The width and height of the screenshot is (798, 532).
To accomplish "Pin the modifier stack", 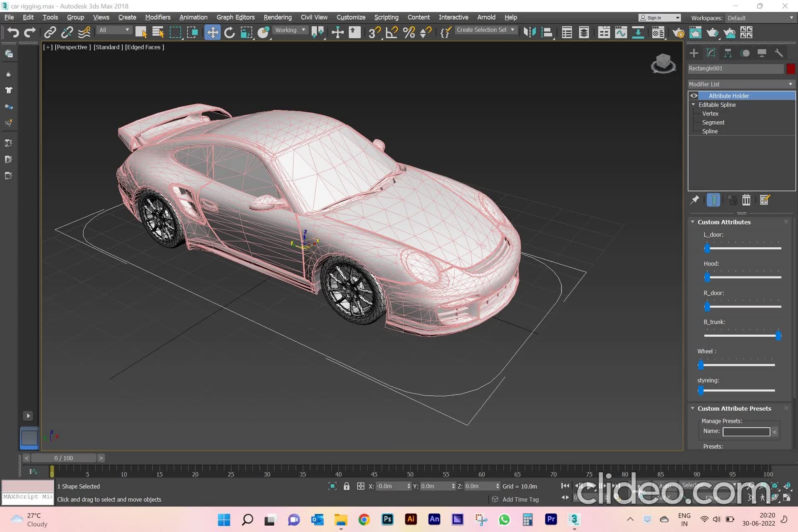I will [695, 200].
